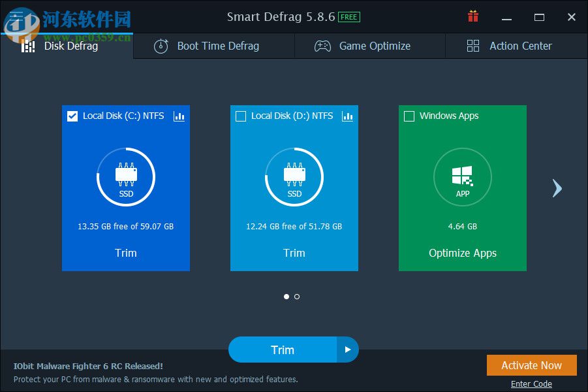The height and width of the screenshot is (392, 588).
Task: Open the Enter Code link
Action: [x=531, y=384]
